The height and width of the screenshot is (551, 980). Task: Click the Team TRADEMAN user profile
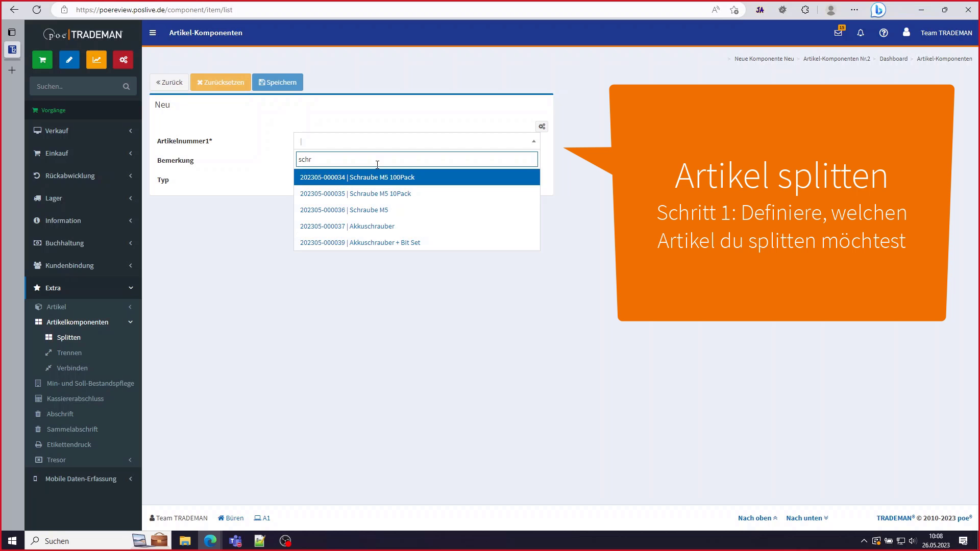coord(937,33)
